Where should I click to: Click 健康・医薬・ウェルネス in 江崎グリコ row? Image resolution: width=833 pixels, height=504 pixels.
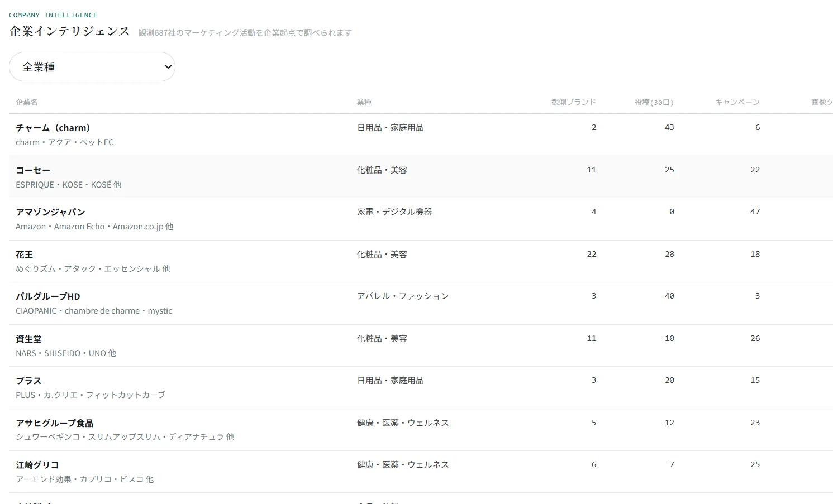403,465
